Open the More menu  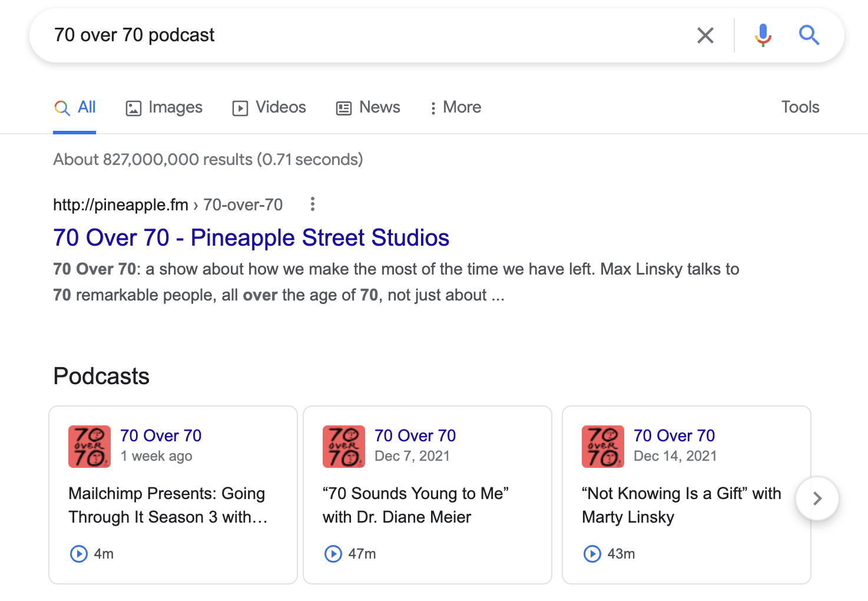(x=456, y=107)
